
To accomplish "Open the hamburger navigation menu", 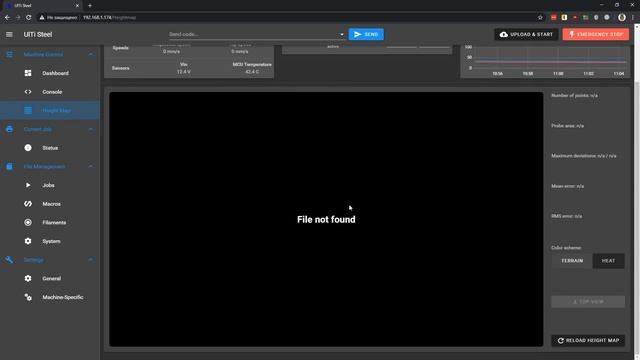I will click(x=9, y=35).
